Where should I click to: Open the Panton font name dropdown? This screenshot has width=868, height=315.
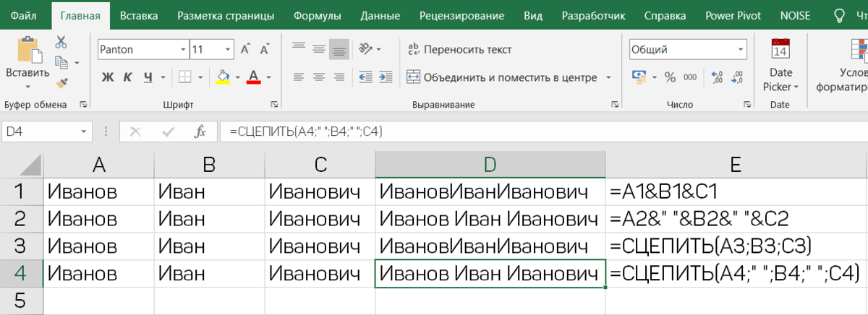point(182,50)
